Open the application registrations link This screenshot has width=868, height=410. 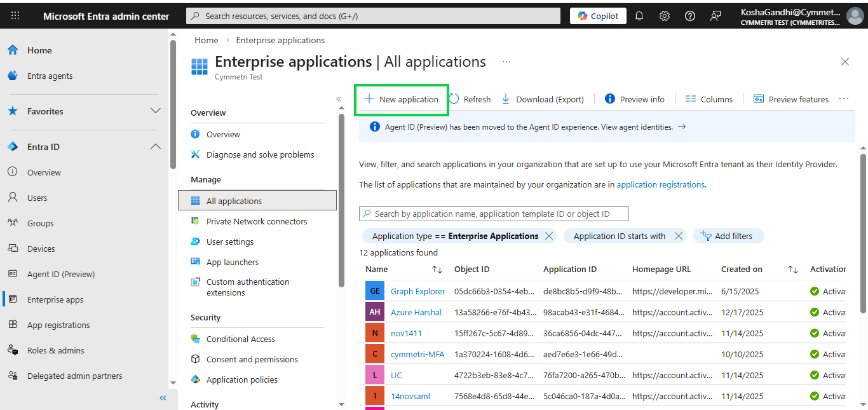pos(661,185)
